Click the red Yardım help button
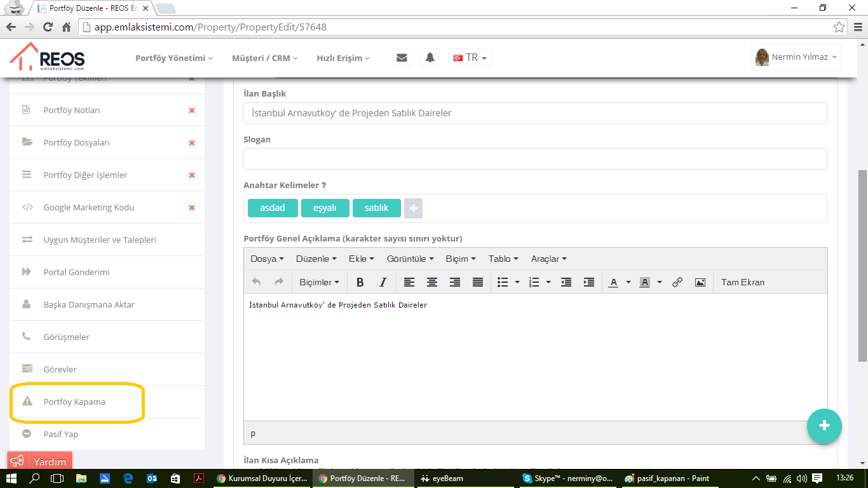868x488 pixels. 40,461
